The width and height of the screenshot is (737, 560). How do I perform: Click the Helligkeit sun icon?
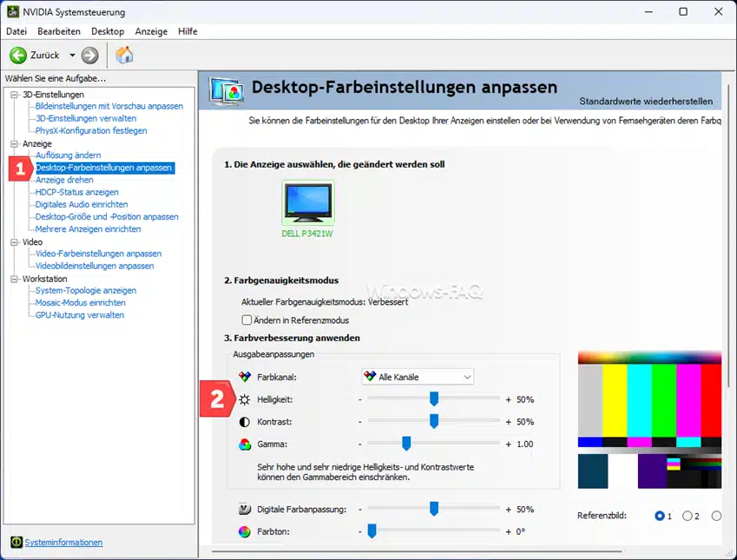pos(245,399)
